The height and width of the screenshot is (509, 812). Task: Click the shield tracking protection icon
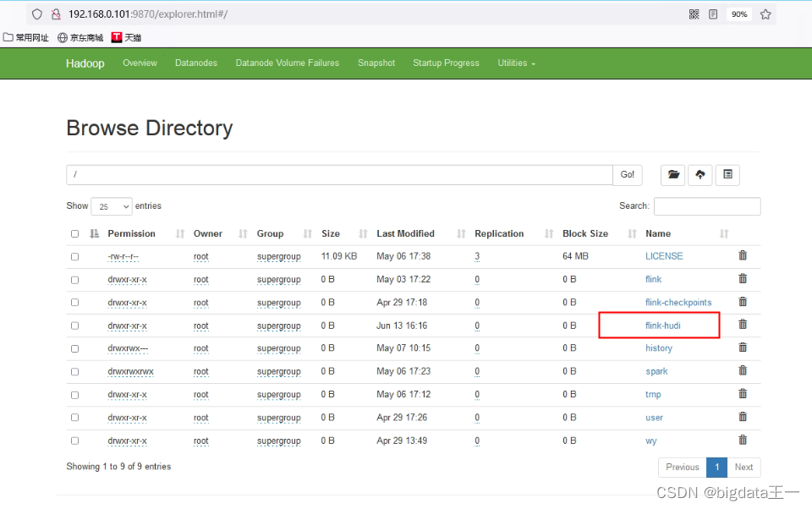point(36,14)
